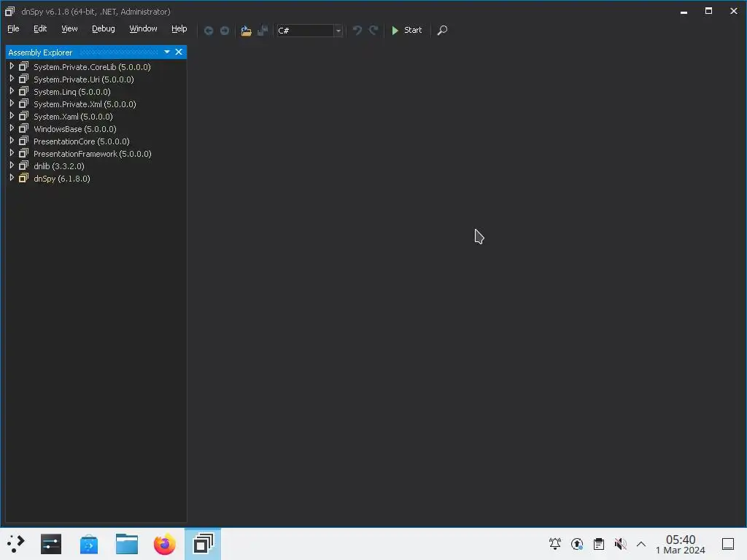
Task: Open the Help menu
Action: (x=179, y=28)
